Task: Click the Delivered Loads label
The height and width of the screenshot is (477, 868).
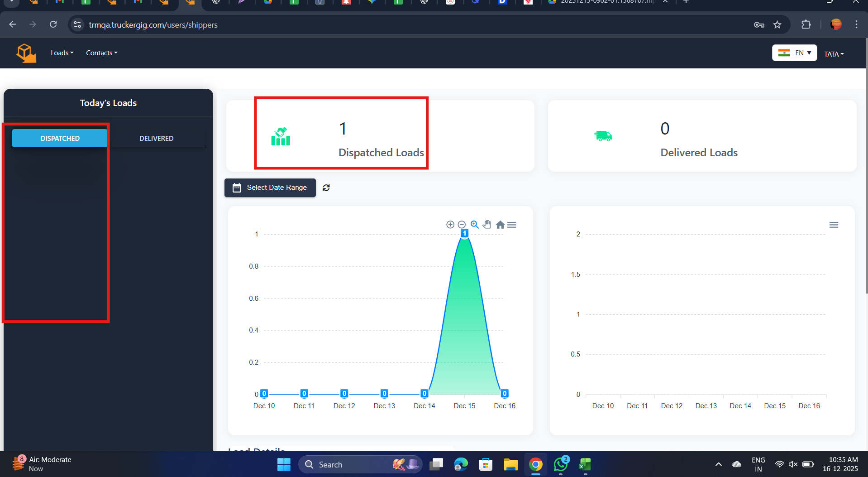Action: tap(699, 153)
